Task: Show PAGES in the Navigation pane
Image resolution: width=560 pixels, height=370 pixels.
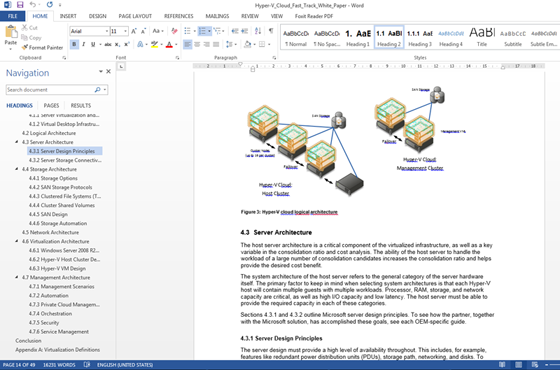Action: click(51, 105)
